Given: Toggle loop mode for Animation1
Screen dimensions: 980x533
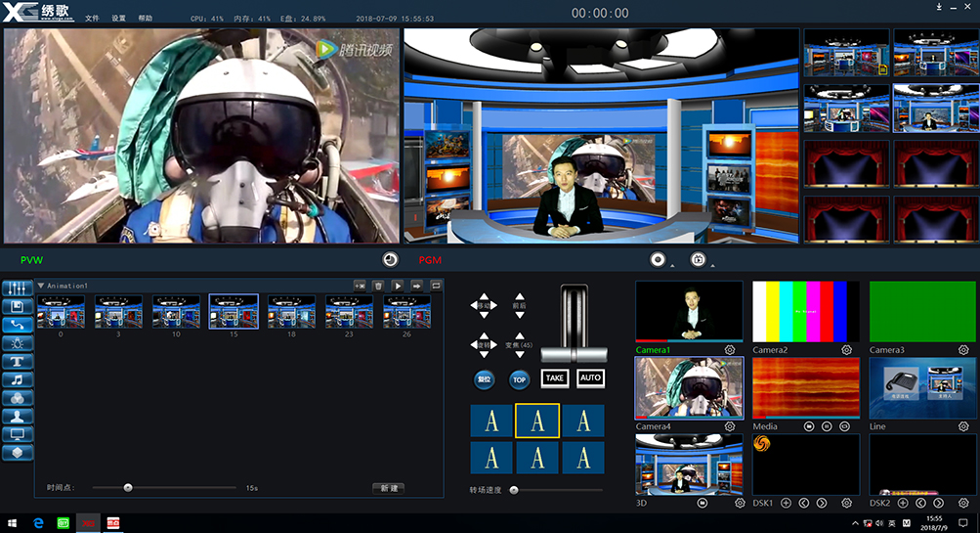Looking at the screenshot, I should (436, 286).
